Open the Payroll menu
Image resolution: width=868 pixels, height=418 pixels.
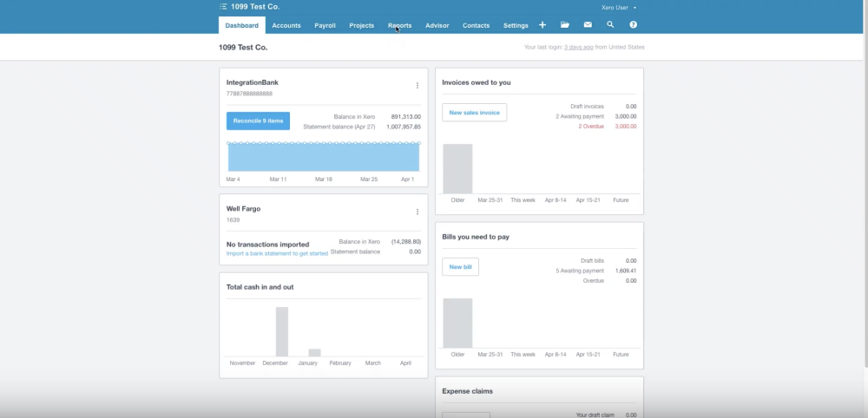pos(325,25)
